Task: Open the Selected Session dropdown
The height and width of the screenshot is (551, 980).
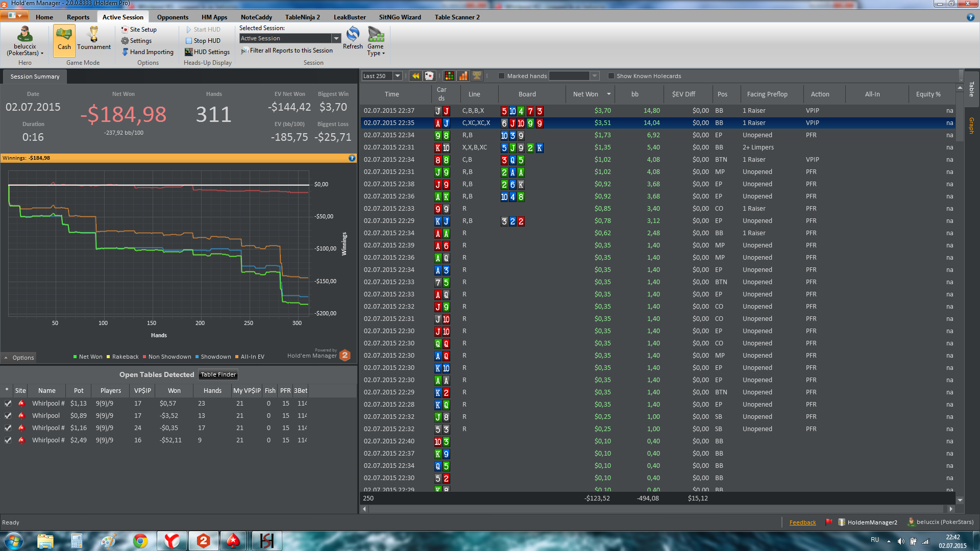Action: pyautogui.click(x=336, y=38)
